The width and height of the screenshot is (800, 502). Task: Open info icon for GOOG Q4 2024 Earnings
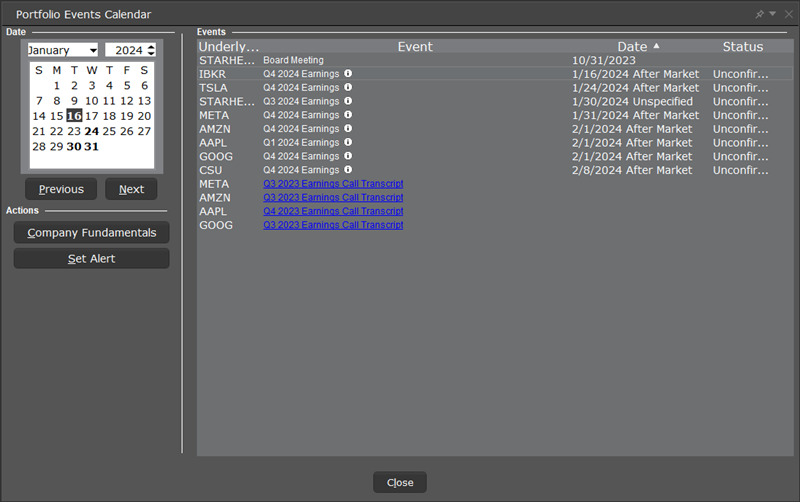pos(348,156)
